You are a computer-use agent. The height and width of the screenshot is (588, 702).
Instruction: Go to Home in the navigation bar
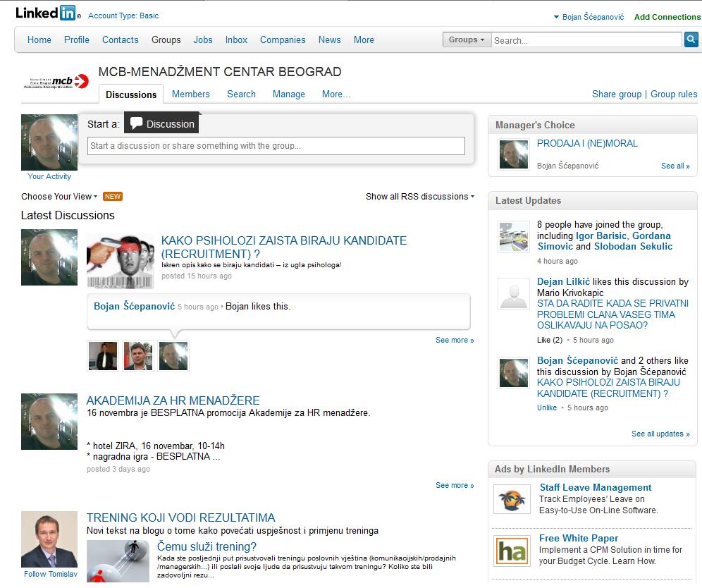(x=39, y=40)
